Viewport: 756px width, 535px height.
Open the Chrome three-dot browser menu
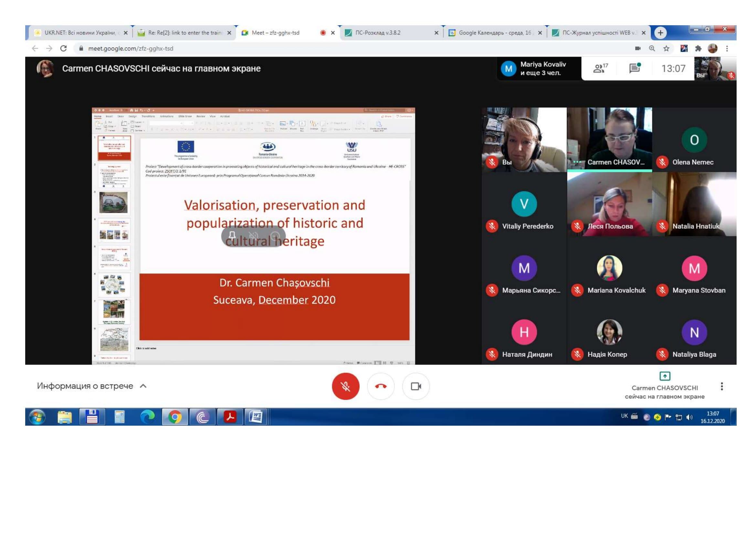(x=727, y=49)
